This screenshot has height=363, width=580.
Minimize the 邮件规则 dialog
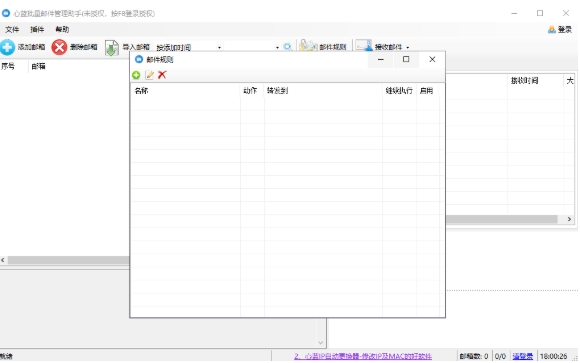[x=381, y=59]
